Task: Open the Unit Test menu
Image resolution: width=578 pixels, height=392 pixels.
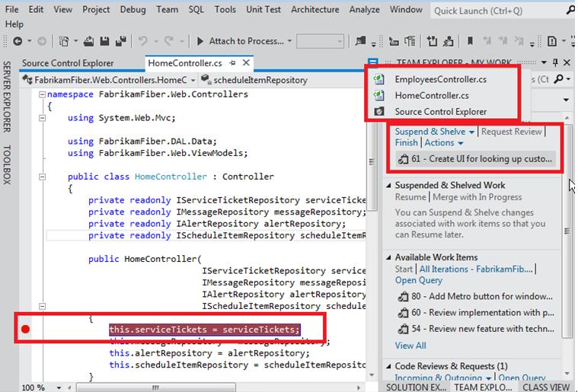Action: [x=263, y=9]
